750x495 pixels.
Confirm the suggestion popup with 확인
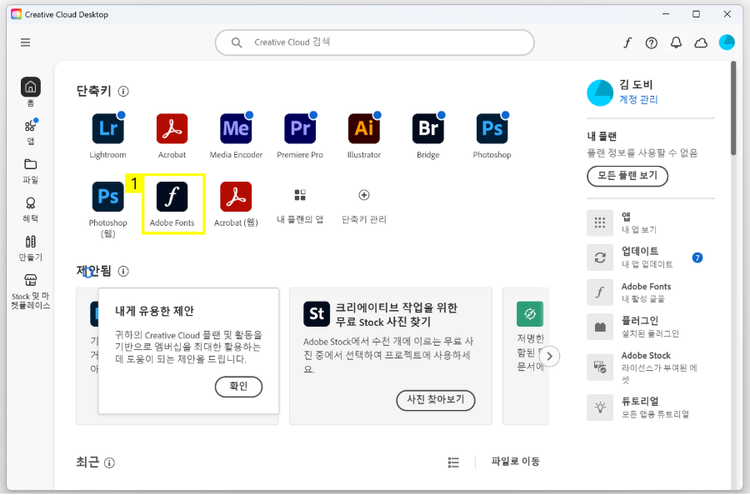click(239, 386)
